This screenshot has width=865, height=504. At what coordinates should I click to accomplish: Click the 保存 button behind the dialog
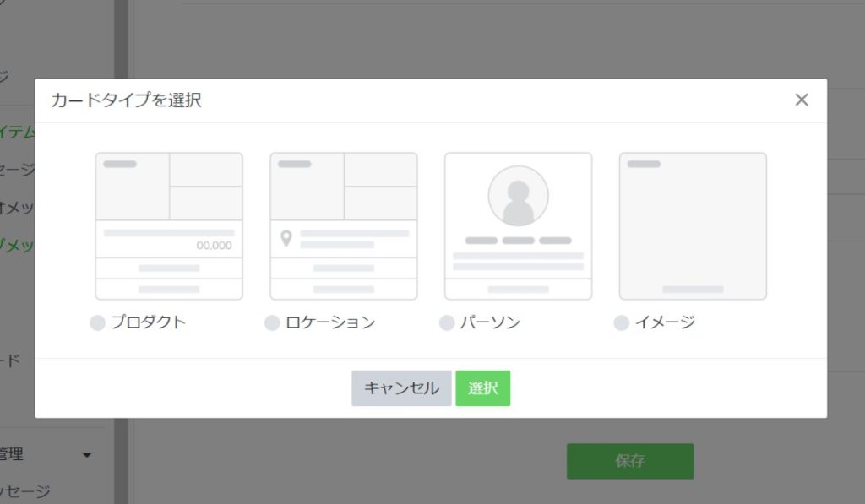click(630, 461)
